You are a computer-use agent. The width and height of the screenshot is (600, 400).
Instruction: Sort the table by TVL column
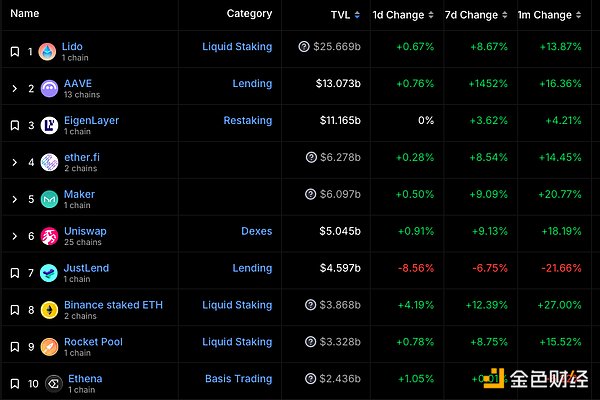click(x=345, y=15)
